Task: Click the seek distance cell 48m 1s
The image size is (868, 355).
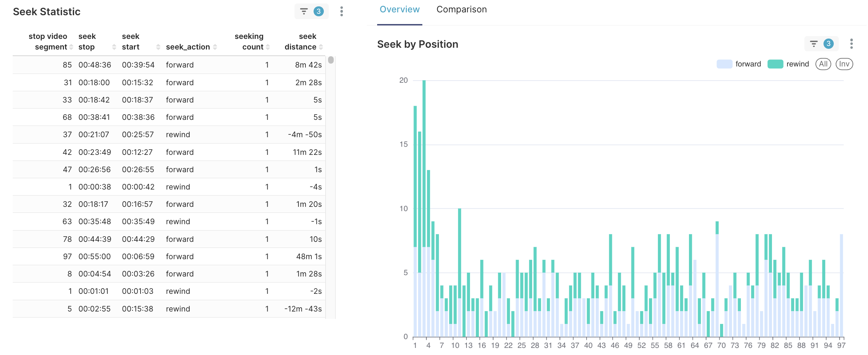Action: tap(309, 257)
